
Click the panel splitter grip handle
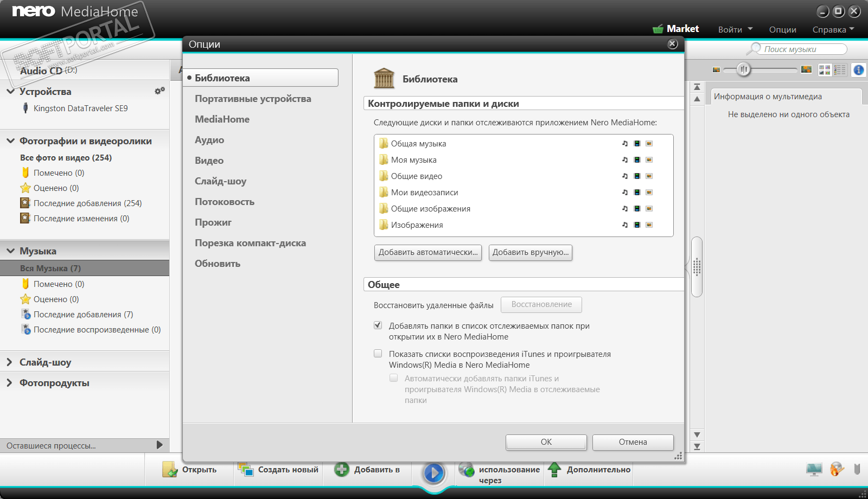point(697,267)
